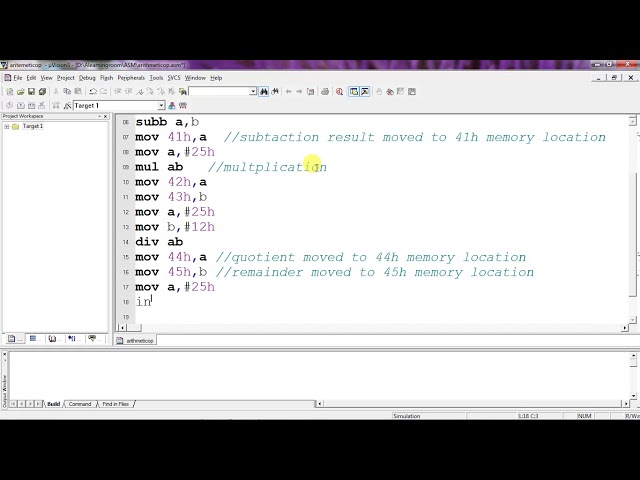
Task: Click the editor scroll-left arrow
Action: point(122,328)
